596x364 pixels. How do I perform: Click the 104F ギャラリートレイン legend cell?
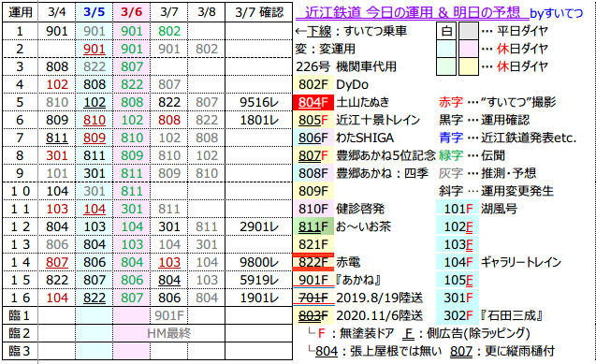pyautogui.click(x=458, y=262)
